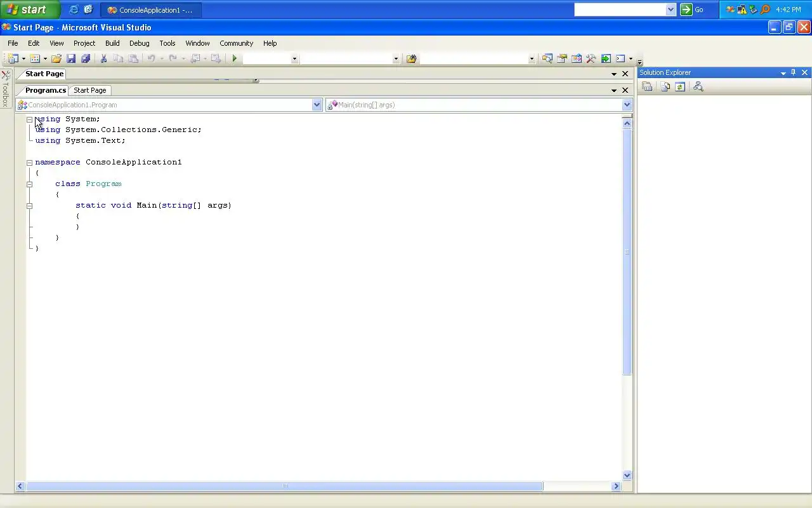Open the Undo history dropdown arrow
The width and height of the screenshot is (812, 508).
tap(162, 58)
